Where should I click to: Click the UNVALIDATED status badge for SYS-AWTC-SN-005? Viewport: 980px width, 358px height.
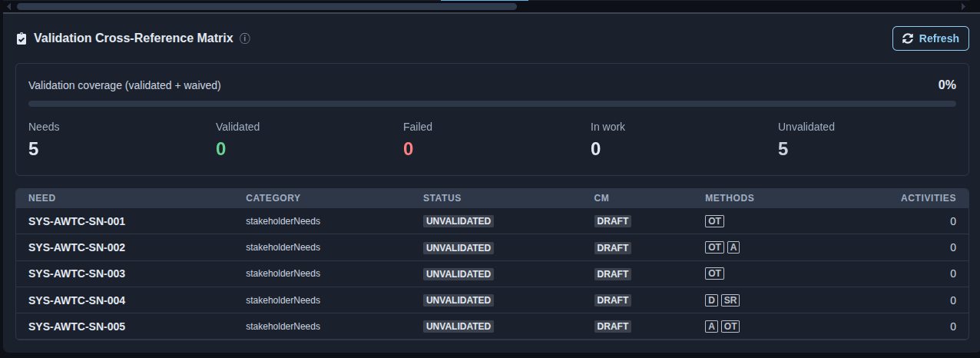(459, 327)
